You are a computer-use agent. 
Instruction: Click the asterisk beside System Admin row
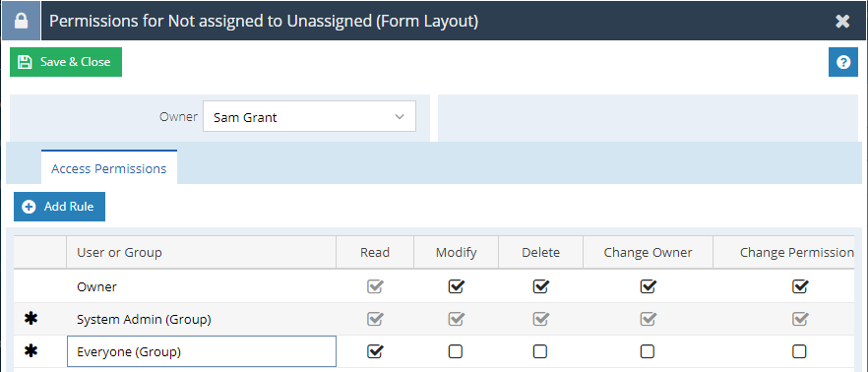point(31,318)
